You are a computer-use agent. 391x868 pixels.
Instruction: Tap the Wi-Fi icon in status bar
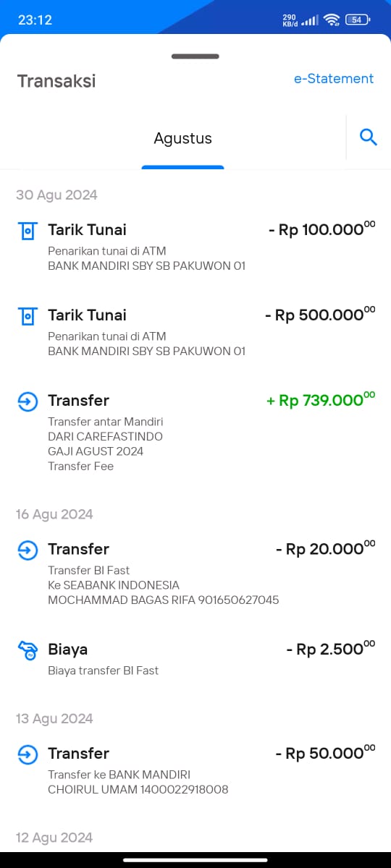pos(332,20)
